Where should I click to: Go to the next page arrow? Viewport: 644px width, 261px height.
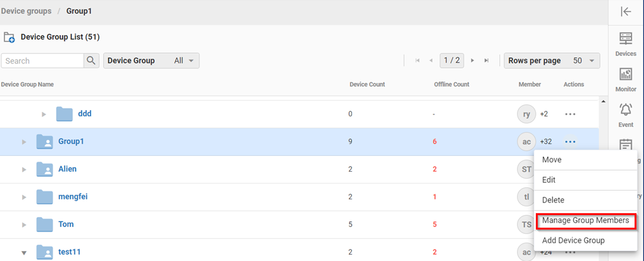click(472, 60)
